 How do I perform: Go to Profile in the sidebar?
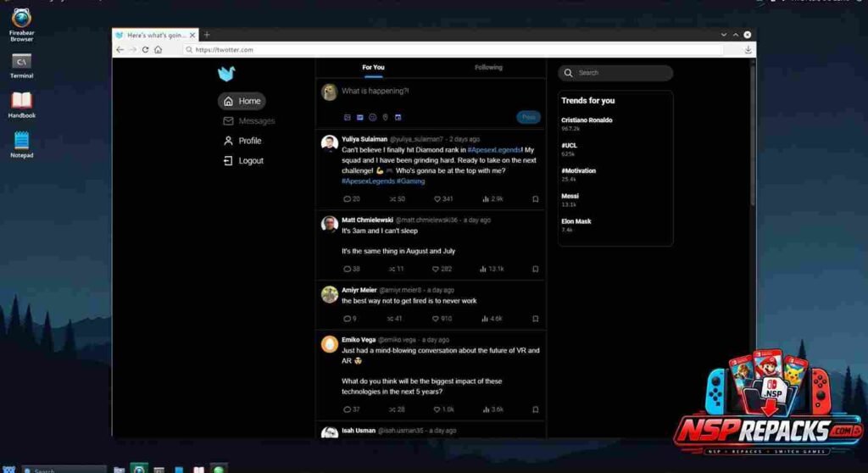pos(242,141)
